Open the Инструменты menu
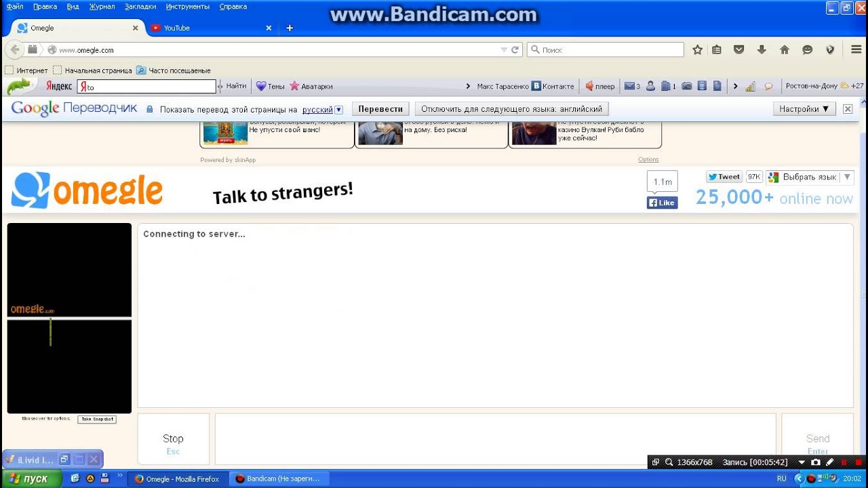 click(188, 6)
